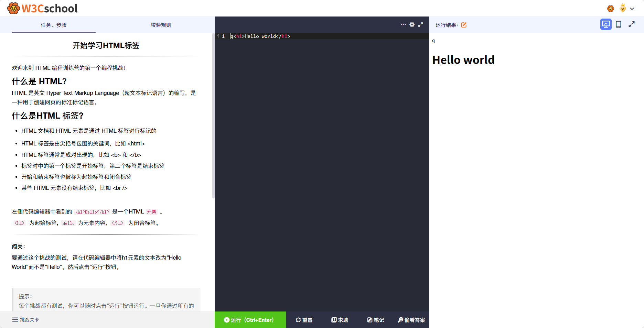644x328 pixels.
Task: Click the left panel vertical scrollbar
Action: pos(213,116)
